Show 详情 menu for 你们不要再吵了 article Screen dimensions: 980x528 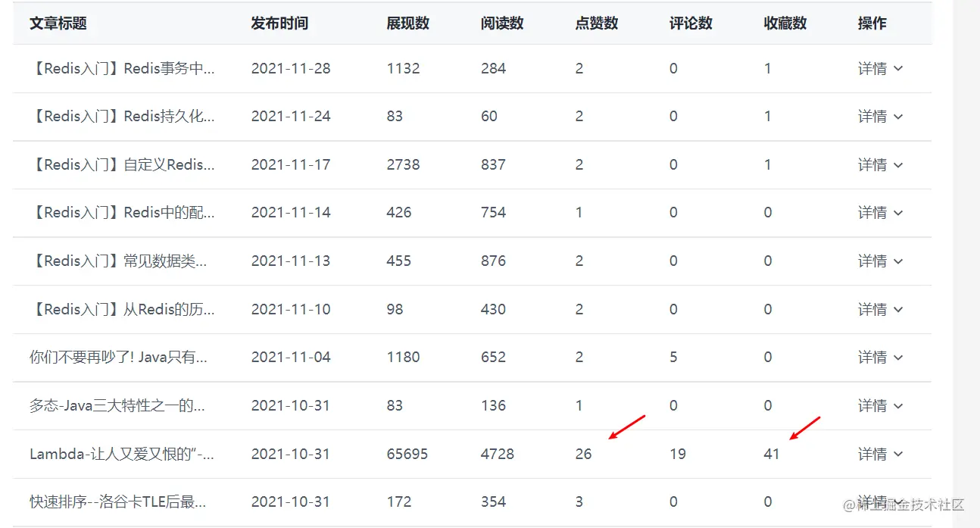click(880, 357)
